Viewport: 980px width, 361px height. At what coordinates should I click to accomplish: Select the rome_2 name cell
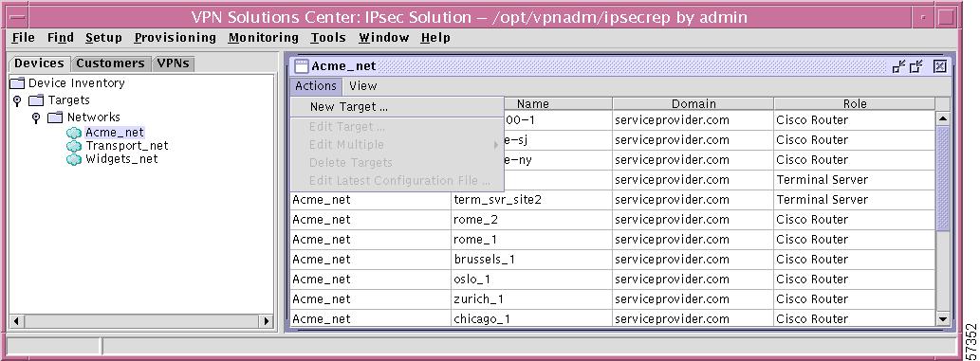click(x=532, y=220)
